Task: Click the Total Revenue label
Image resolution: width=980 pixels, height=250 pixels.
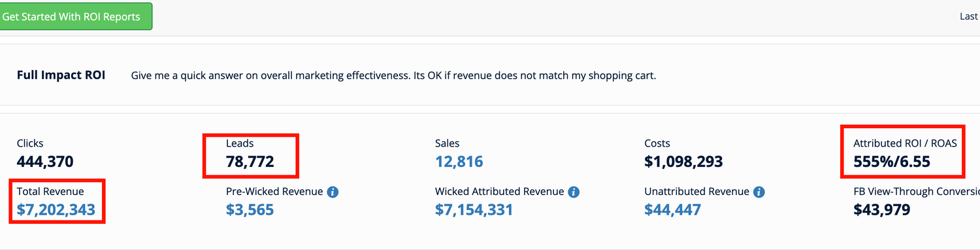Action: [50, 192]
